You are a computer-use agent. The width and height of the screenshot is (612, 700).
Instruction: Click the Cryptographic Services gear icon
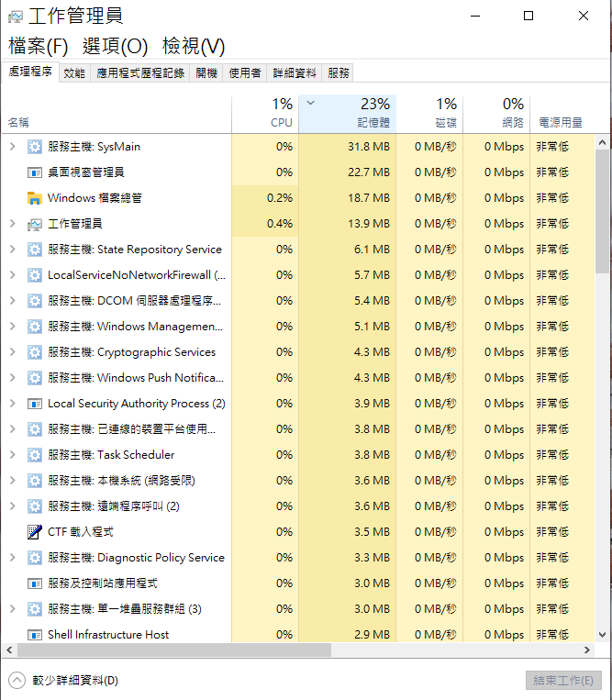coord(35,352)
